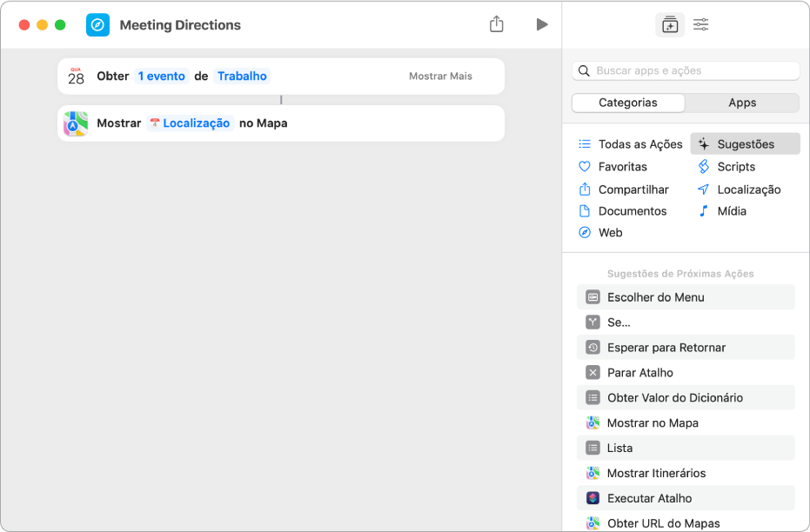810x532 pixels.
Task: Open the Action Library panel icon
Action: coord(669,25)
